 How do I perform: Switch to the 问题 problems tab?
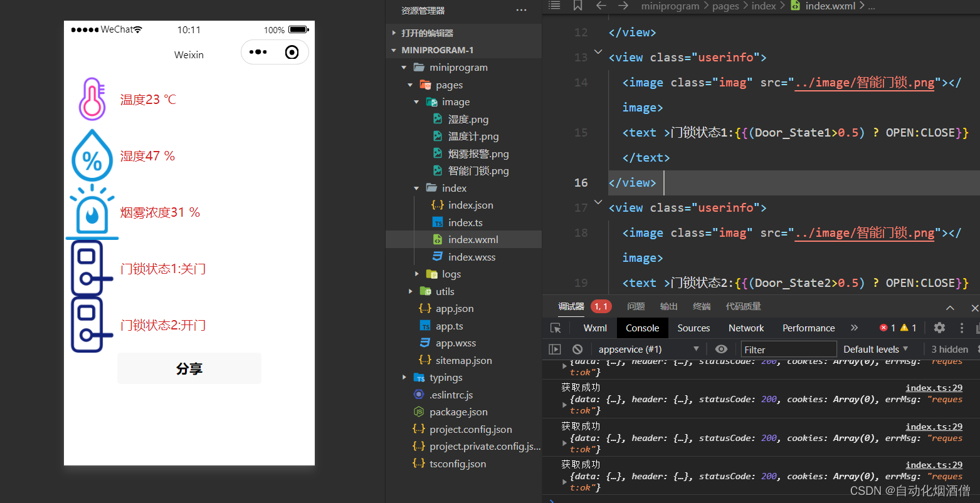pyautogui.click(x=636, y=306)
